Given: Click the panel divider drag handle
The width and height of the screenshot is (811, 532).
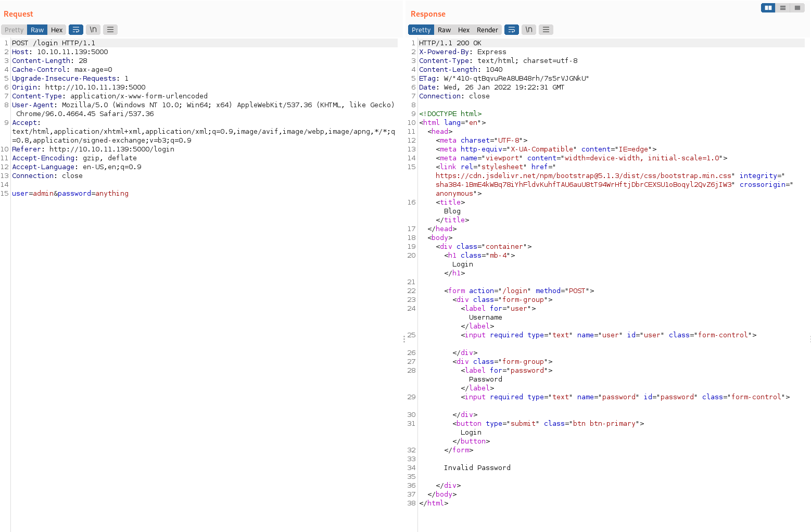Looking at the screenshot, I should tap(404, 339).
